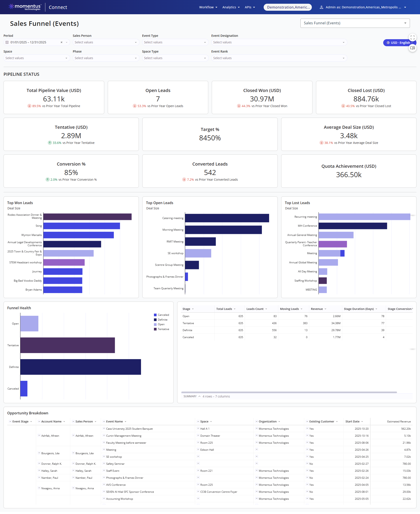Viewport: 420px width, 514px height.
Task: Toggle Canceled series in Funnel Health legend
Action: click(161, 315)
